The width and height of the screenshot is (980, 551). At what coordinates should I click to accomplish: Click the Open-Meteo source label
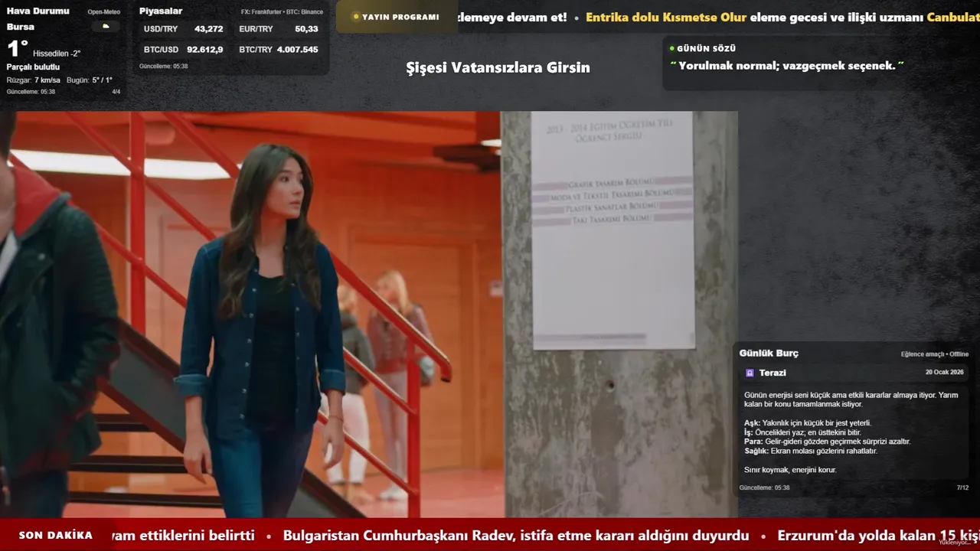point(104,12)
